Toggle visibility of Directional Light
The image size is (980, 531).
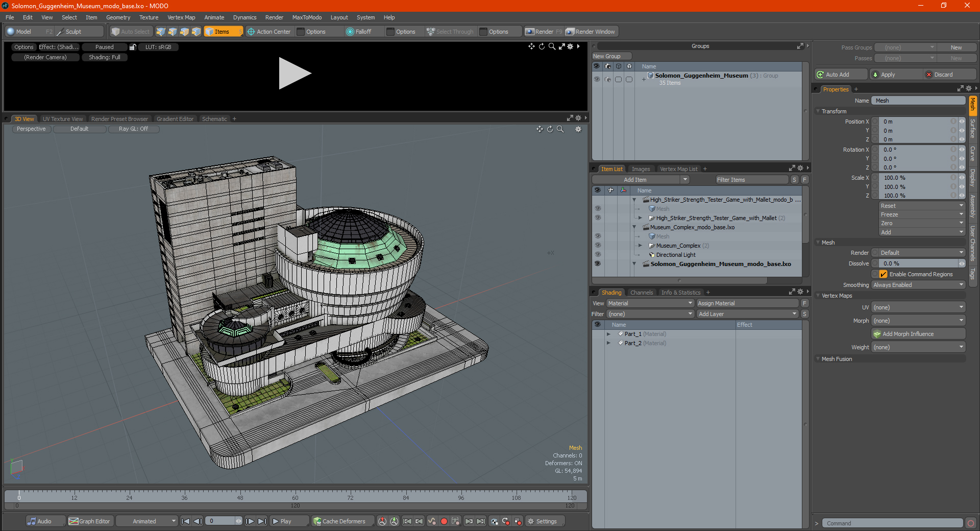598,255
